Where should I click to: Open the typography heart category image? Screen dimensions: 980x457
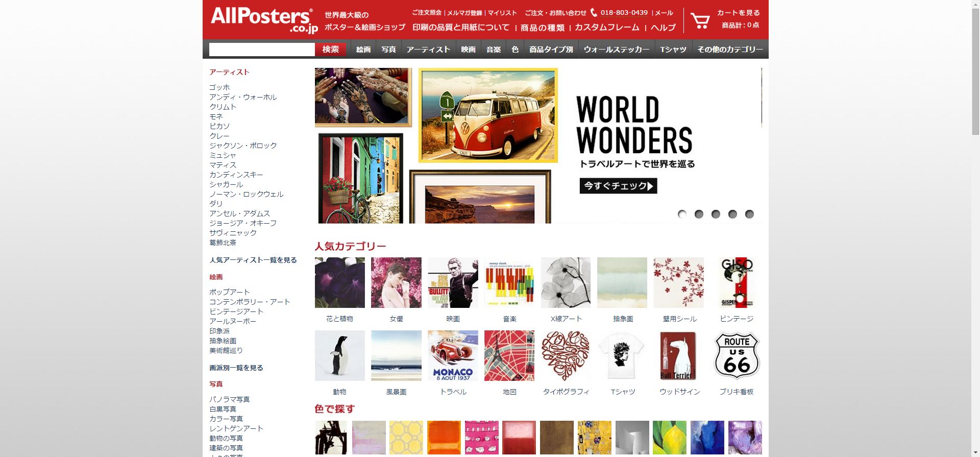(566, 355)
